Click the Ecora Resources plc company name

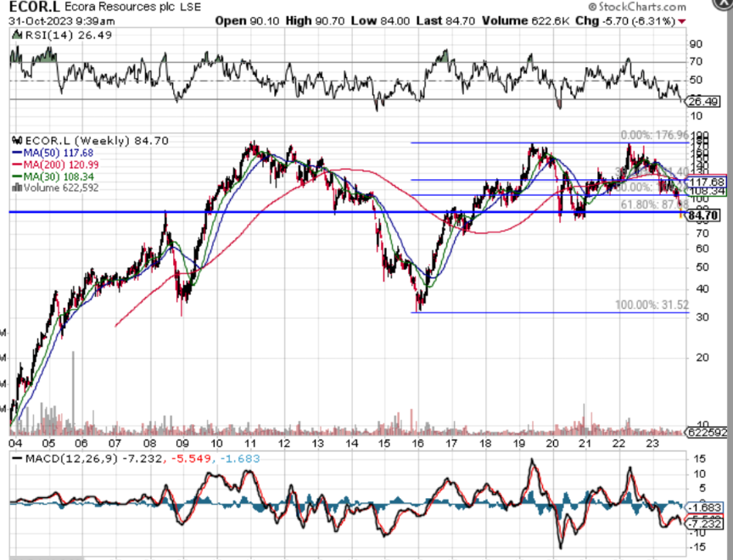tap(120, 7)
